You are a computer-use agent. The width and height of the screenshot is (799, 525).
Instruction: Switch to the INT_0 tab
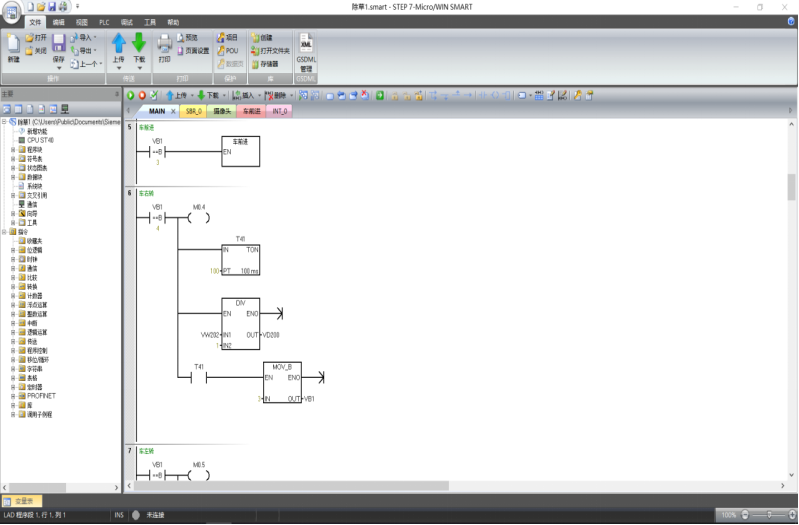(x=278, y=111)
